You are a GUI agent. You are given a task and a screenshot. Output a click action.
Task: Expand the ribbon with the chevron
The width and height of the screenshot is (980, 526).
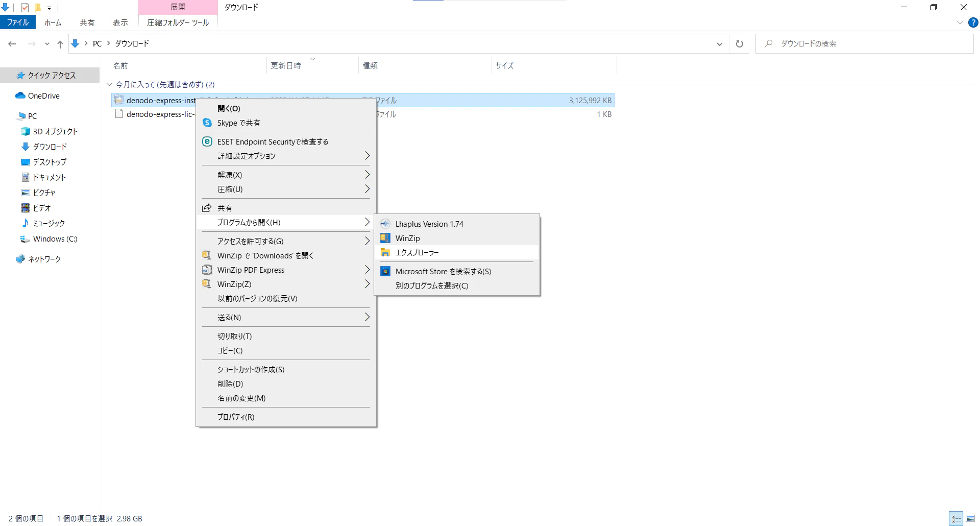pos(960,22)
